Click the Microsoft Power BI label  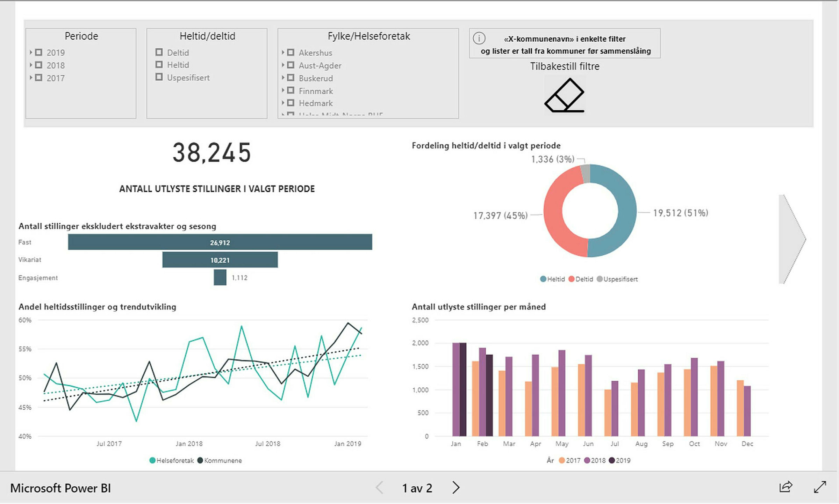60,488
